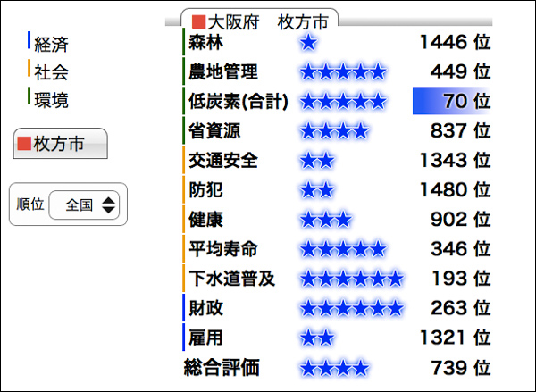
Task: Click the star rating for 省資源
Action: tap(334, 130)
